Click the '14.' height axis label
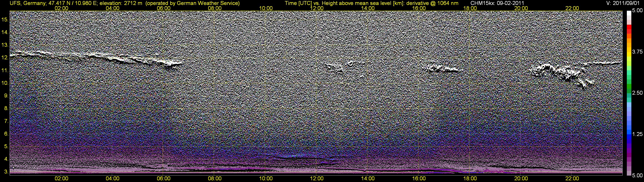This screenshot has width=644, height=182. [5, 32]
